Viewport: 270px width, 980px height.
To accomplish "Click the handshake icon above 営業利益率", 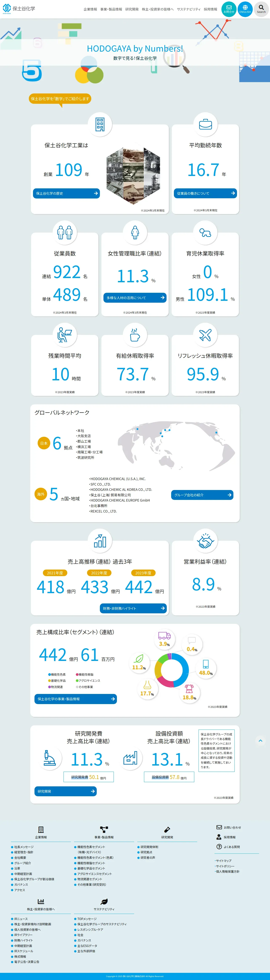I will 205,541.
